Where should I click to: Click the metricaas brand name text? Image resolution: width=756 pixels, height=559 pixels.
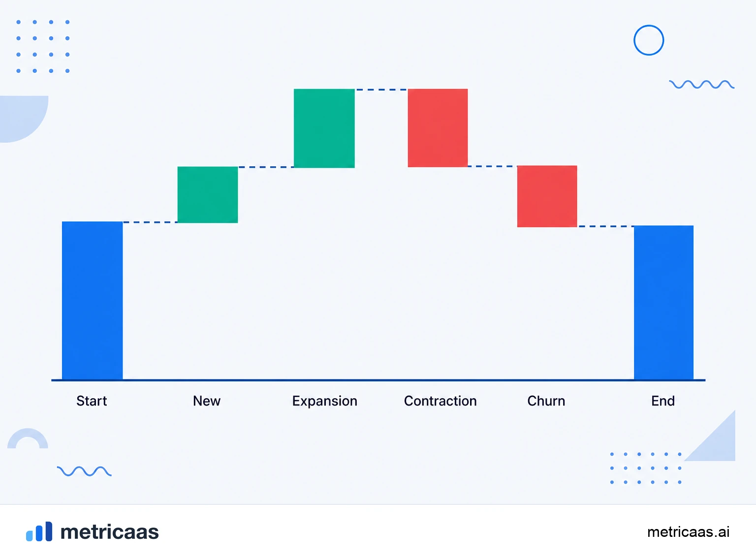[x=109, y=532]
